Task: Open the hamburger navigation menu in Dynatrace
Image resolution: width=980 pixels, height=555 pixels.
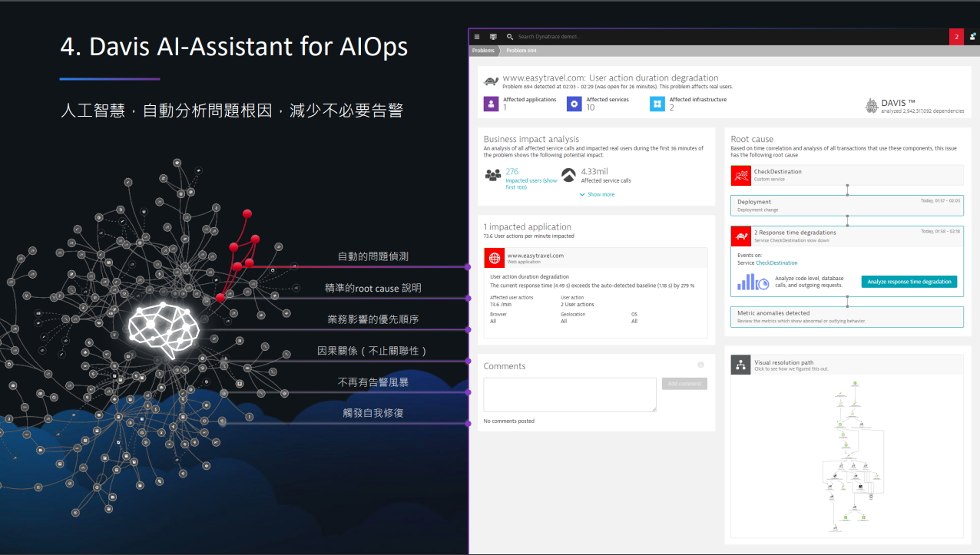Action: 477,36
